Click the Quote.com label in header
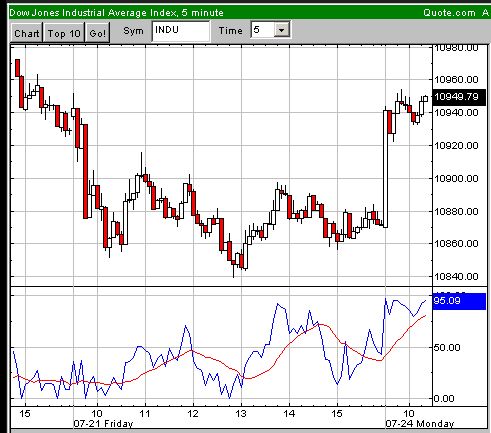Viewport: 491px width, 433px height. (x=449, y=13)
